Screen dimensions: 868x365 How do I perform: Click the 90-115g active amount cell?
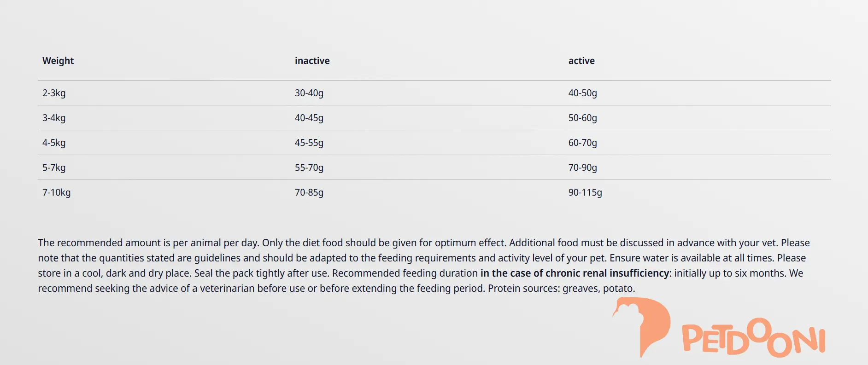click(x=585, y=192)
